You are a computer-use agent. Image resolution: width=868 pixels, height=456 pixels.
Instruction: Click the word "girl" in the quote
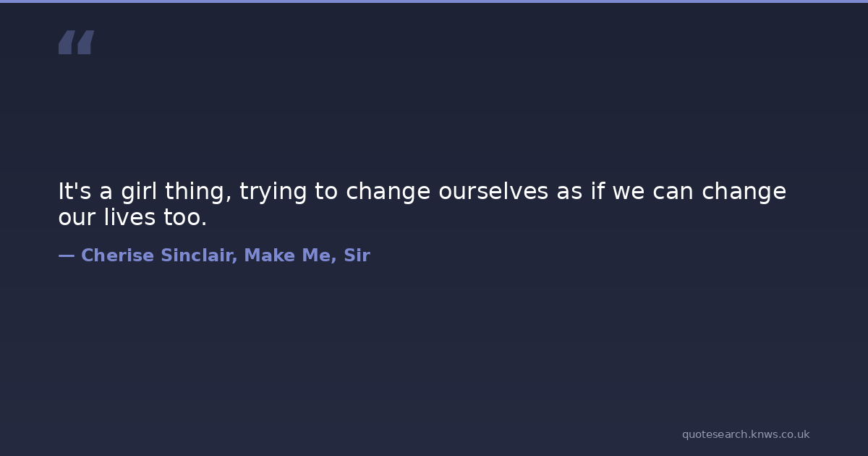[139, 192]
